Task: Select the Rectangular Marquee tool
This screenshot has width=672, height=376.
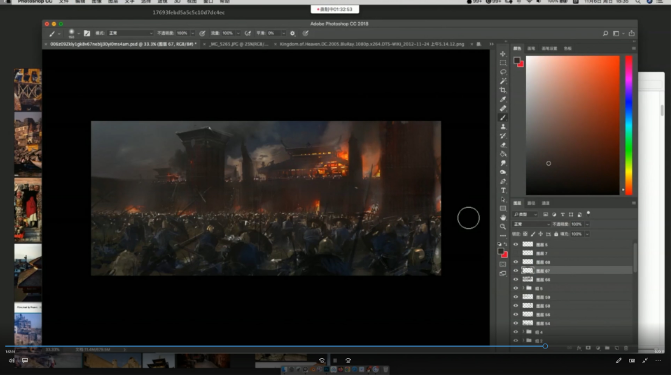Action: tap(503, 63)
